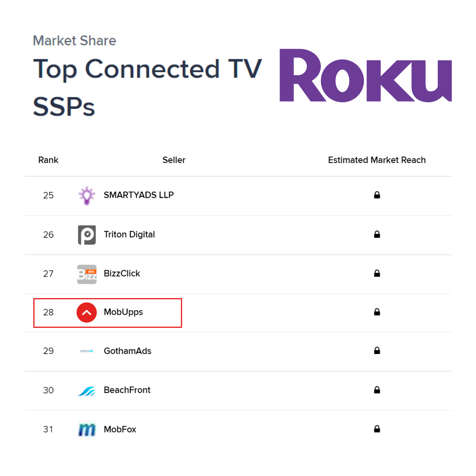
Task: Click the GothamAds small logo
Action: pos(87,351)
